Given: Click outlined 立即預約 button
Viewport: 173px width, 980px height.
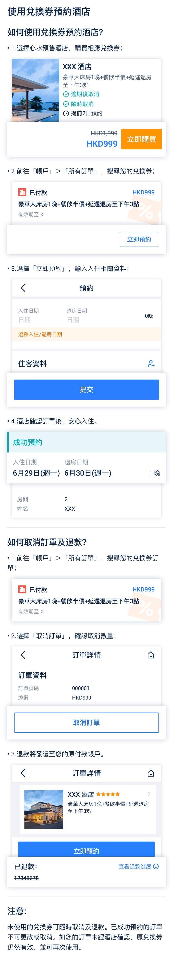Looking at the screenshot, I should (x=139, y=239).
